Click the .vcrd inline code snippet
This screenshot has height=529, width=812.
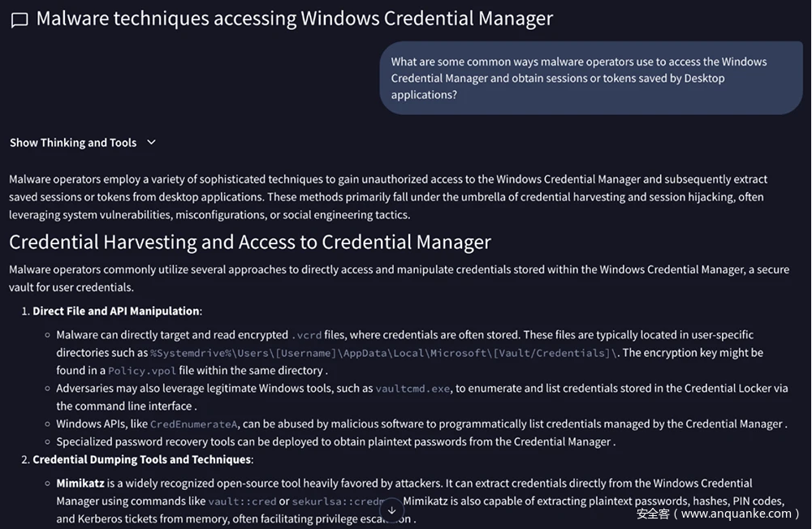point(305,335)
